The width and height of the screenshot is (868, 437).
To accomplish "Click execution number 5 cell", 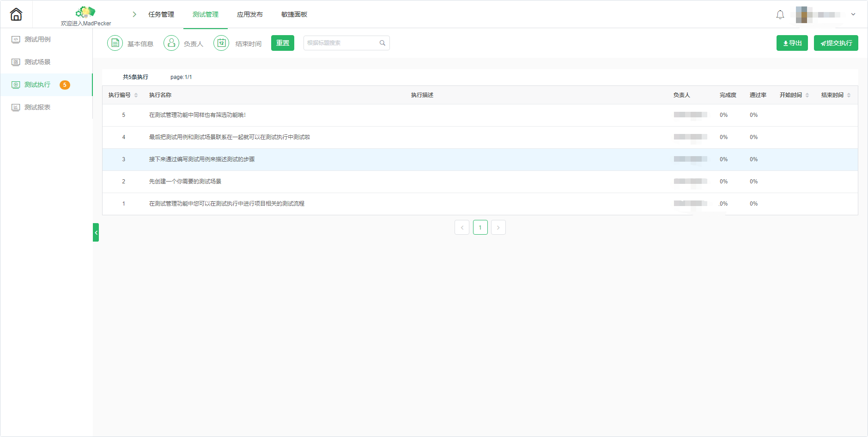I will [x=123, y=115].
